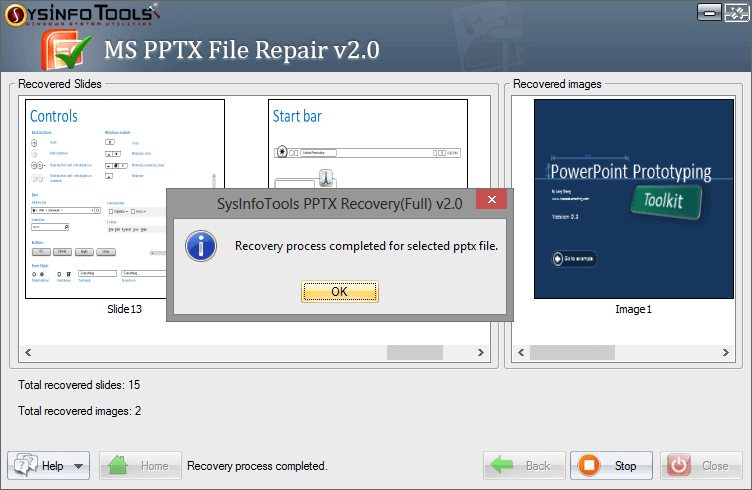The image size is (752, 490).
Task: Click the left arrow of the slides scrollbar
Action: coord(28,352)
